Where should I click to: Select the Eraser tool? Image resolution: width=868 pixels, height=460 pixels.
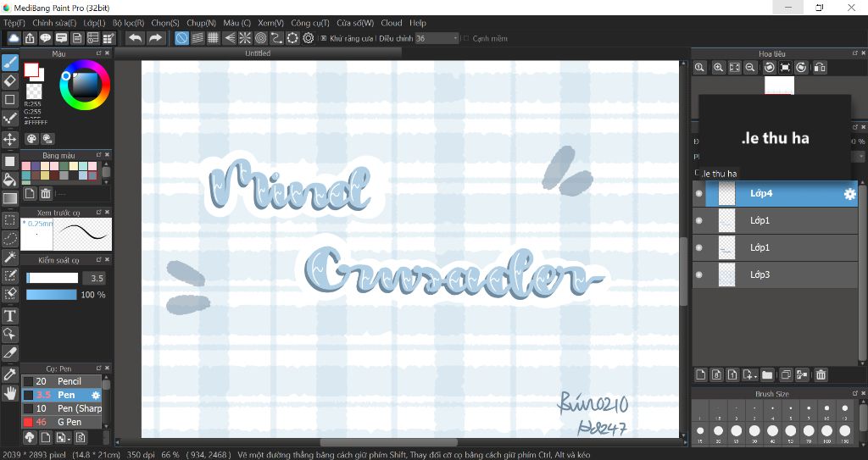pyautogui.click(x=9, y=80)
